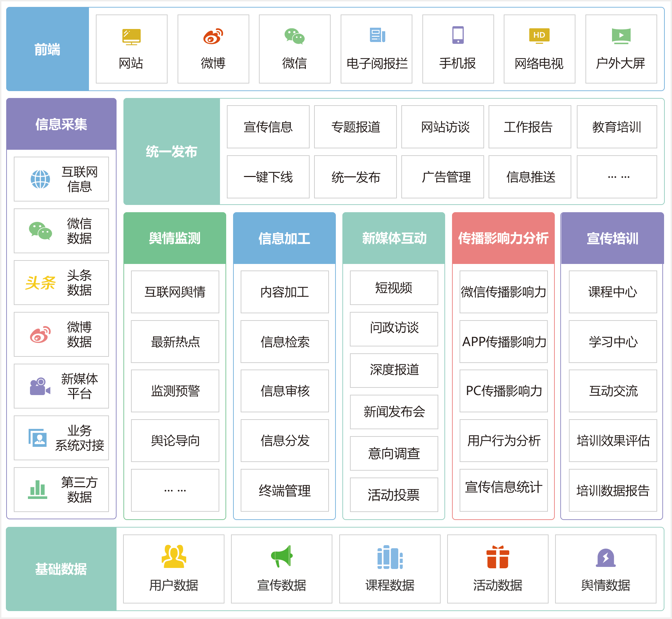Click the purple mobile phone icon

(458, 35)
